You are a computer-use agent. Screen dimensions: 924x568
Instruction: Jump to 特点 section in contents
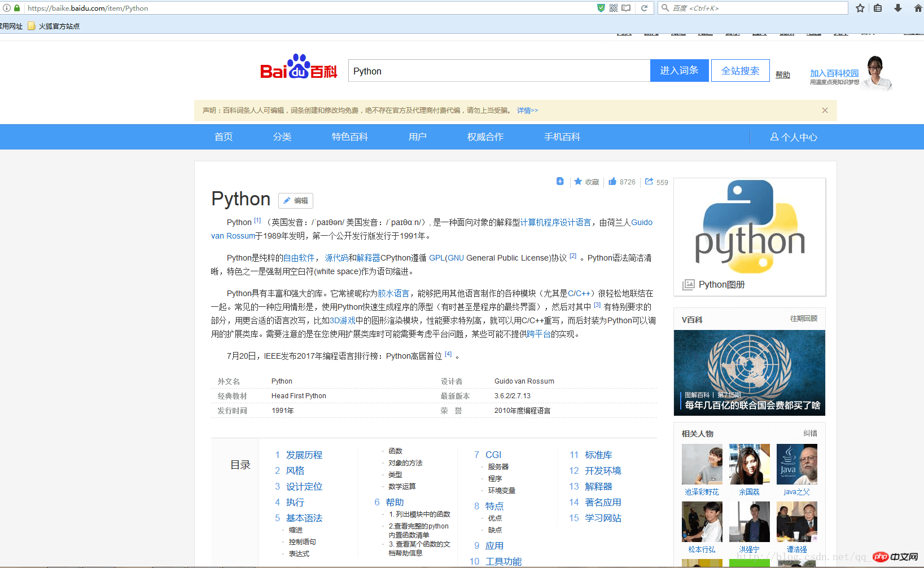click(x=494, y=506)
